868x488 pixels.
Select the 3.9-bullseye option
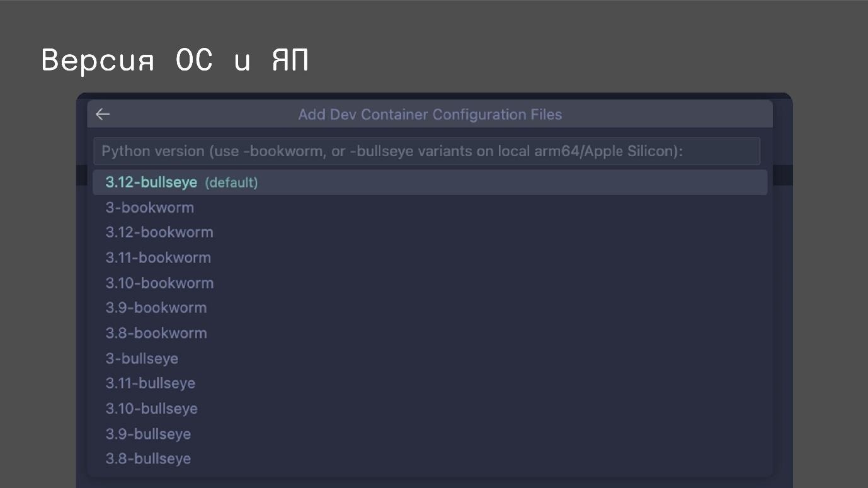pyautogui.click(x=148, y=433)
